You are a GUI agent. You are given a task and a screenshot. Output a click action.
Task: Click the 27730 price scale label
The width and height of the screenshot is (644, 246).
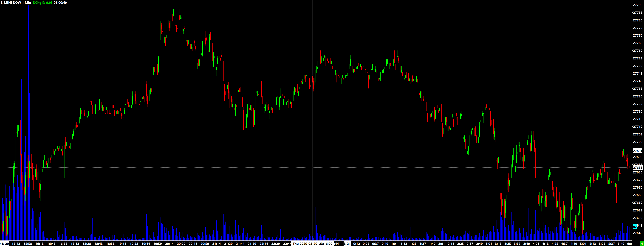point(638,97)
